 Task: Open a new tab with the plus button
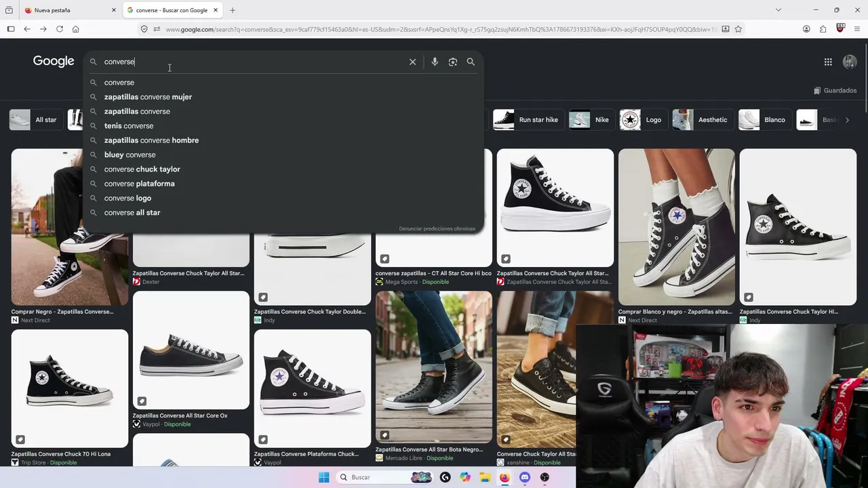pyautogui.click(x=233, y=10)
